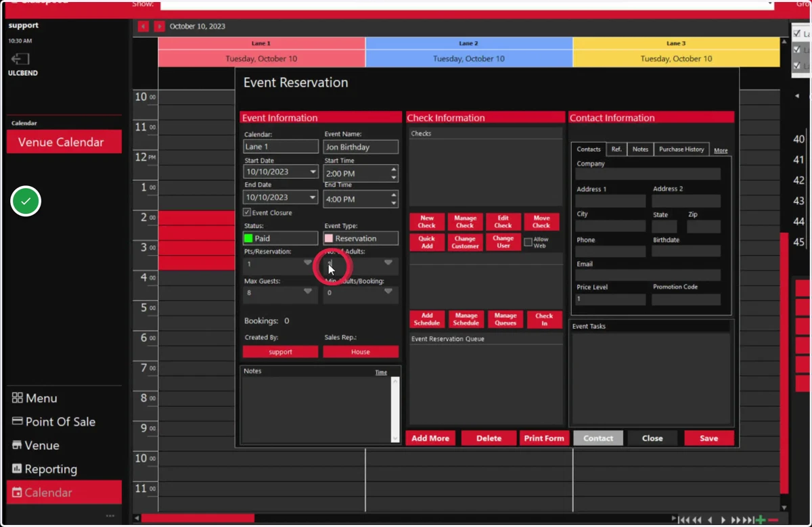The width and height of the screenshot is (812, 527).
Task: Open the Status Paid dropdown
Action: 281,238
